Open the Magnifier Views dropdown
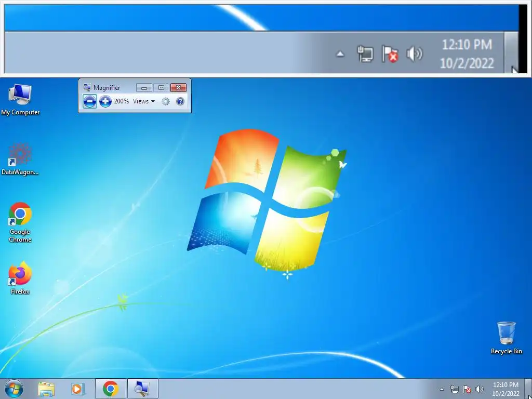The image size is (532, 399). point(144,101)
